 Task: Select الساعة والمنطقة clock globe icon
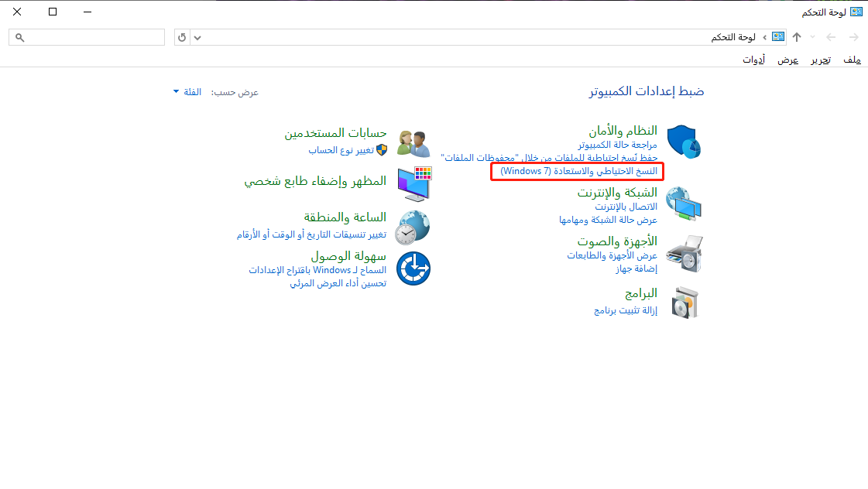[413, 227]
